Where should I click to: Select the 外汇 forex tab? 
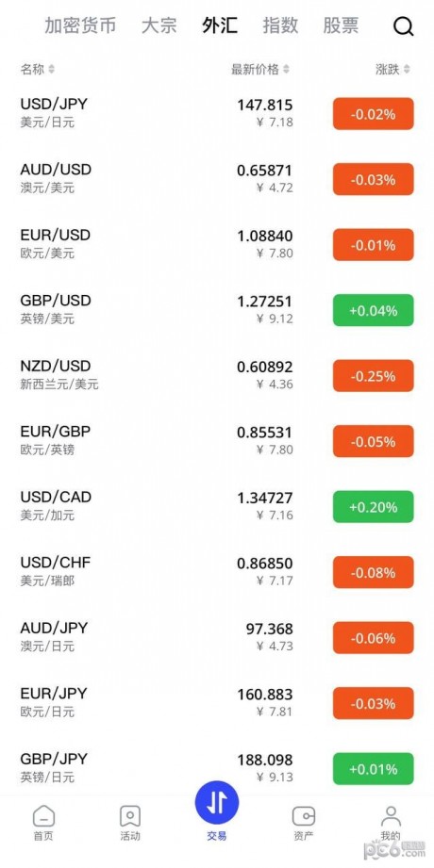[x=220, y=25]
